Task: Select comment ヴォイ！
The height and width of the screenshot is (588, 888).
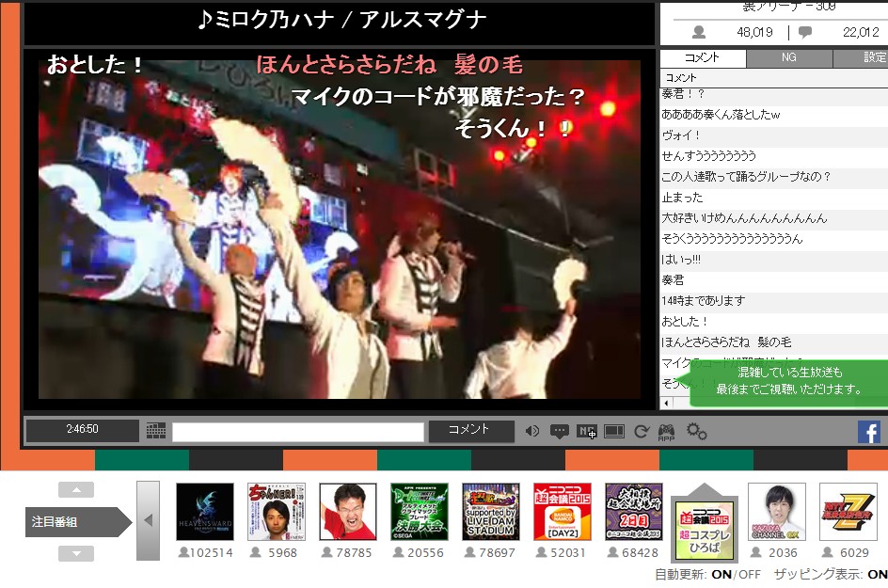Action: 773,135
